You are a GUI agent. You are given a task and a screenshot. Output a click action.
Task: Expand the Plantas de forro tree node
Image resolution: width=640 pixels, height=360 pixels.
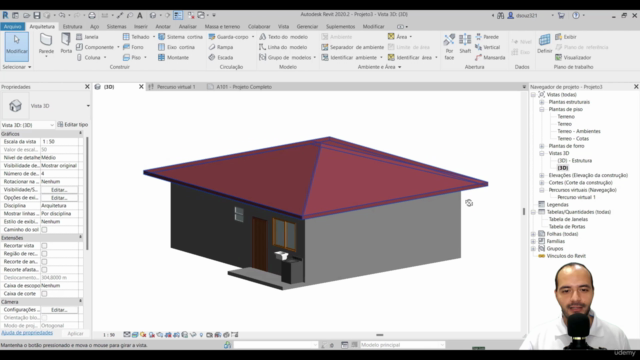(542, 146)
